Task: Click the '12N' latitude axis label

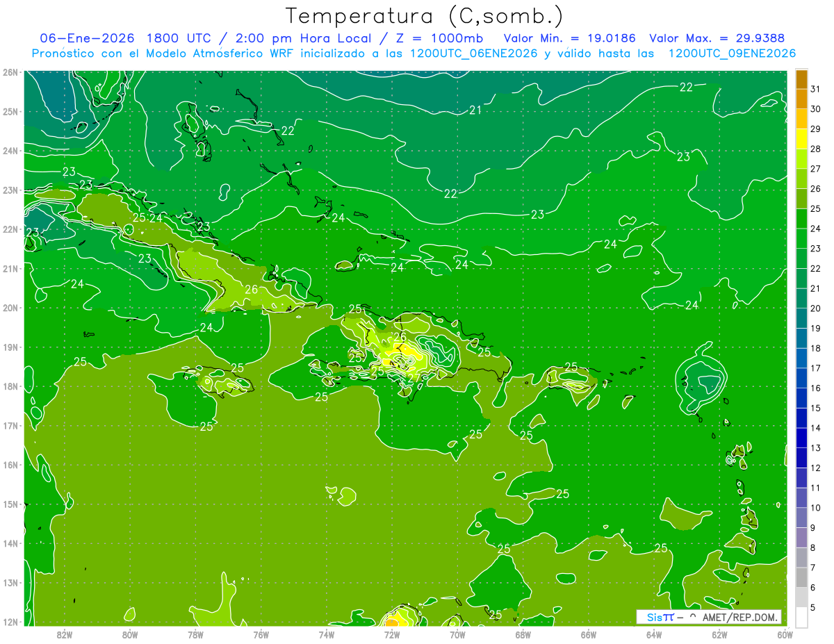Action: (x=10, y=622)
